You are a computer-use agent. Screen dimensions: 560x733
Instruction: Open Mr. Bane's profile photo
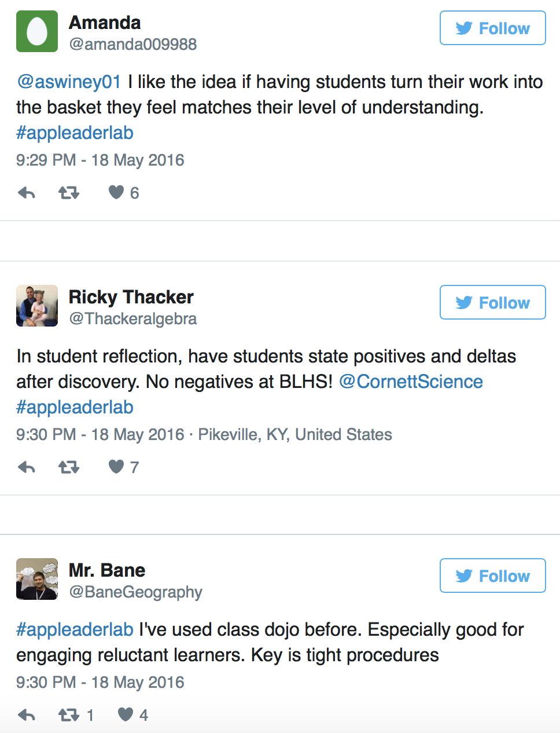coord(37,579)
